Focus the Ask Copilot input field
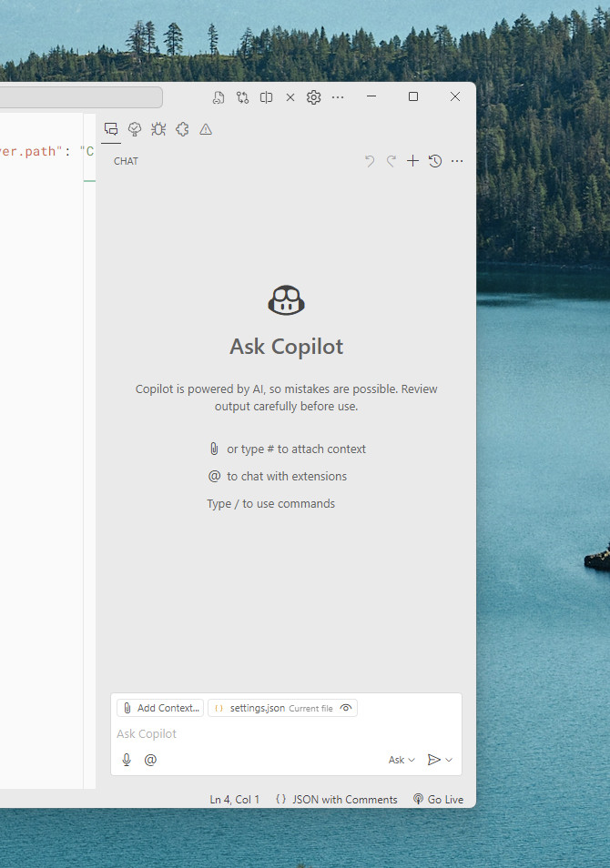The image size is (610, 868). pyautogui.click(x=286, y=734)
